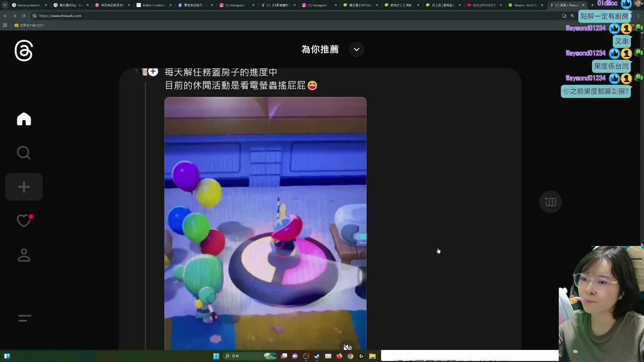Click the add column icon at right
644x362 pixels.
tap(550, 202)
